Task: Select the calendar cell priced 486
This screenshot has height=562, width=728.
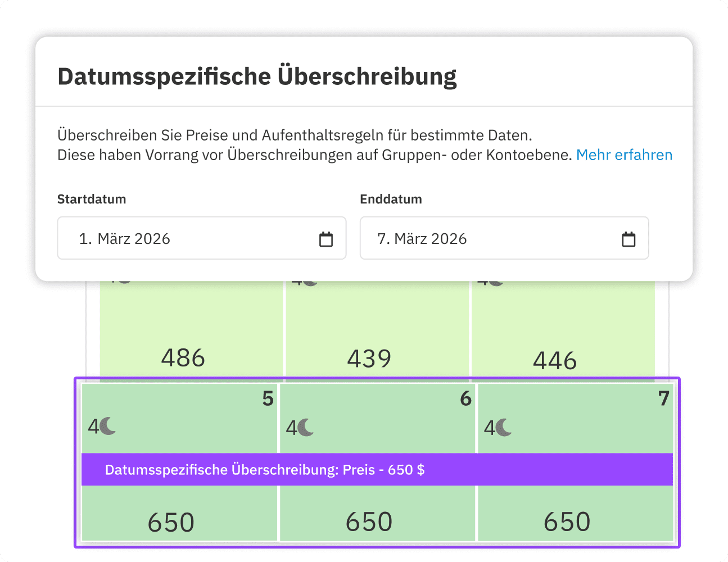Action: 184,357
